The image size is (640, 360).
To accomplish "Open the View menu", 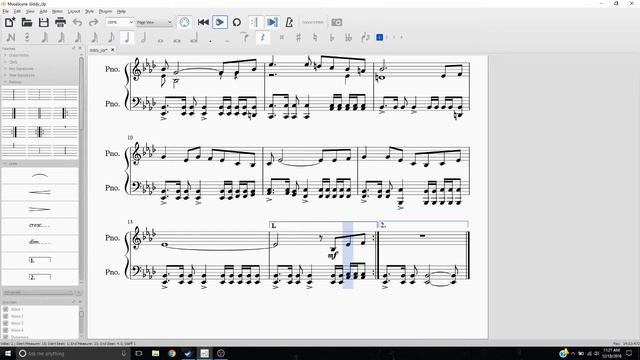I will coord(30,11).
